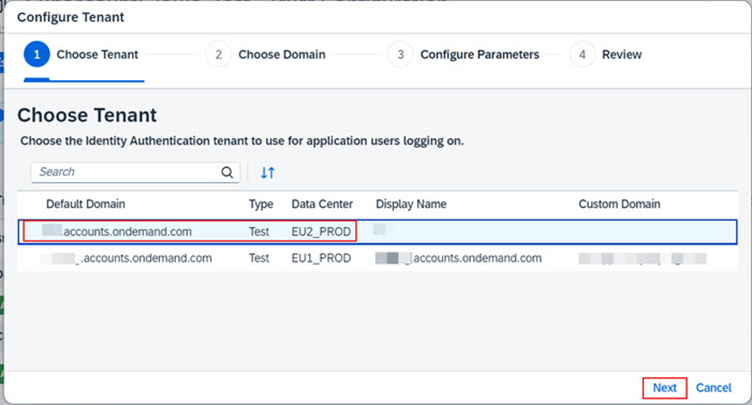Click the step 4 number circle
The image size is (752, 405).
(x=581, y=55)
